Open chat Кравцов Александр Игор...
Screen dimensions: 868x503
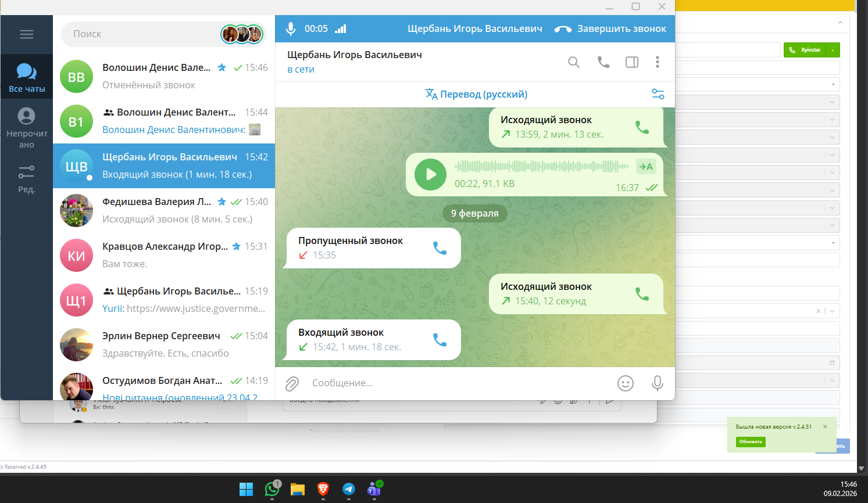coord(164,256)
